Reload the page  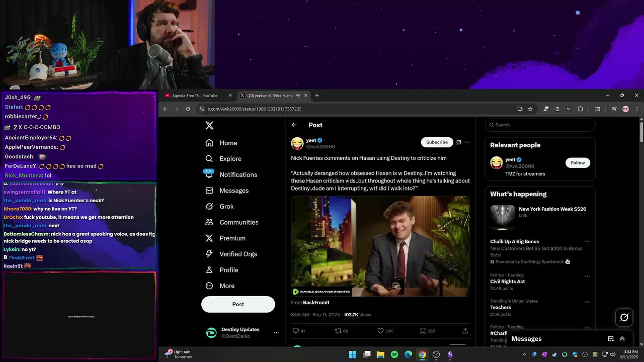point(188,109)
